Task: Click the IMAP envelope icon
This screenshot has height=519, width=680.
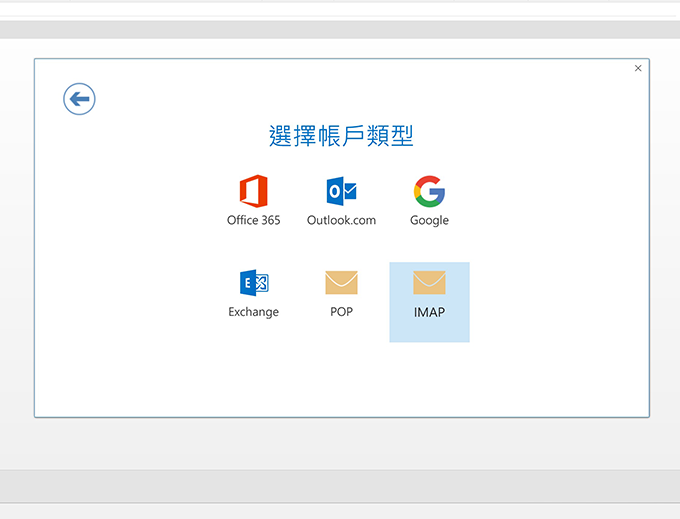Action: coord(429,283)
